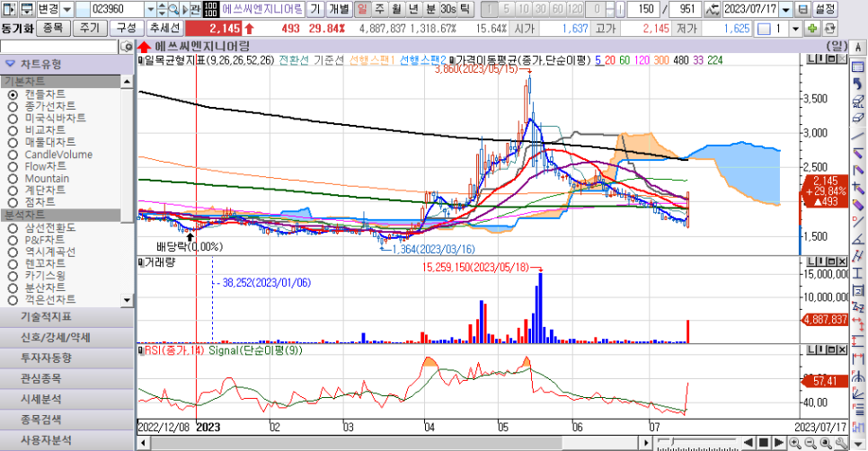Select the Gann fan tool icon
The width and height of the screenshot is (868, 451).
(x=858, y=393)
